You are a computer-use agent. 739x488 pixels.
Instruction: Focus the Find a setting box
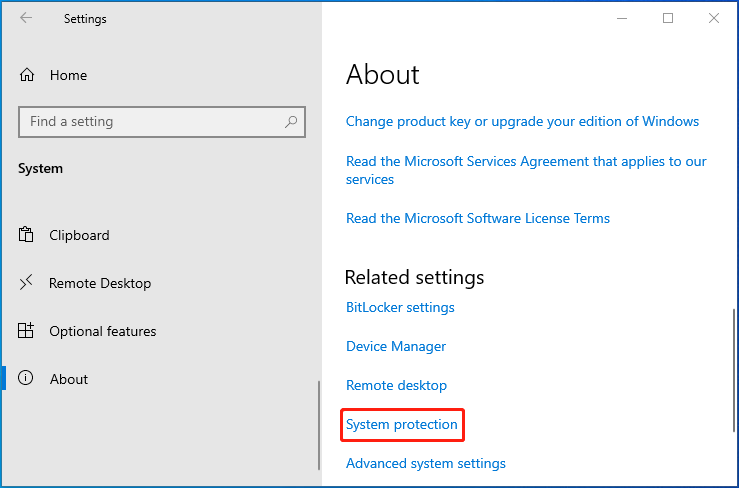tap(162, 122)
